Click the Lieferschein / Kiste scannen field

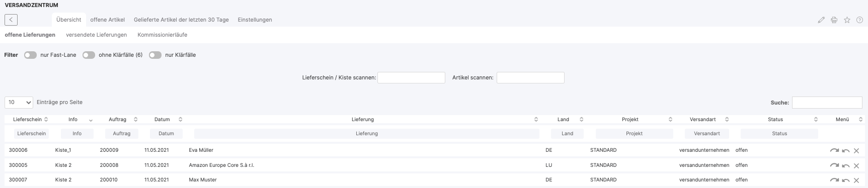[411, 77]
